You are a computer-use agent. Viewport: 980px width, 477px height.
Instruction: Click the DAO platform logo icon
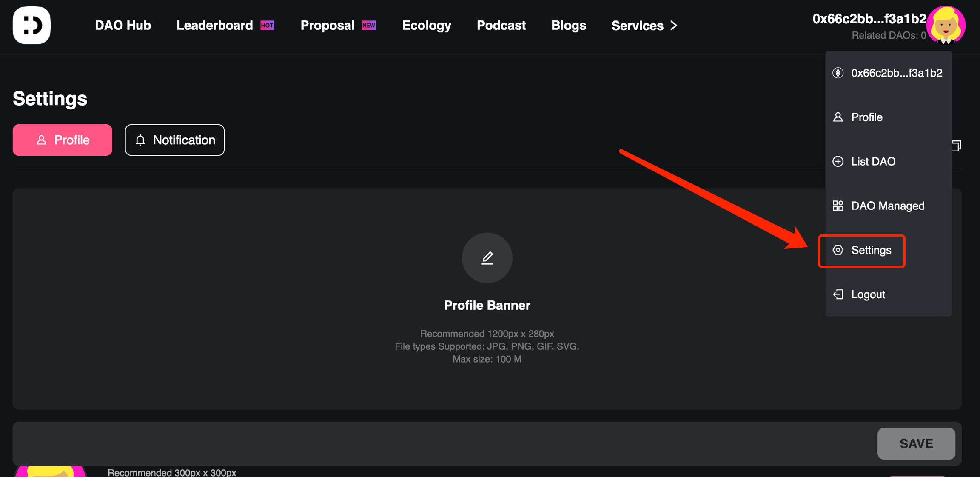point(31,25)
